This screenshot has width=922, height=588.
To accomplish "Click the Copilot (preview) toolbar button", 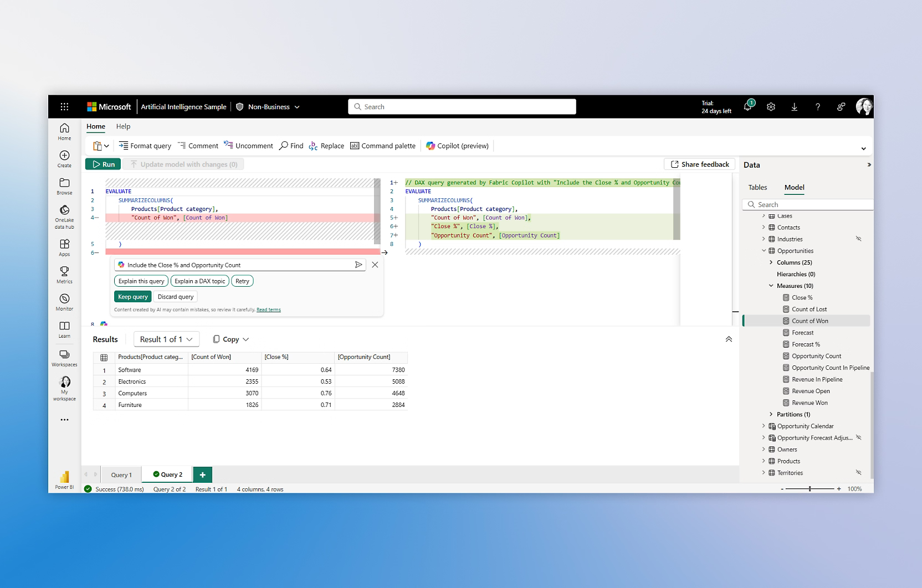I will (457, 146).
